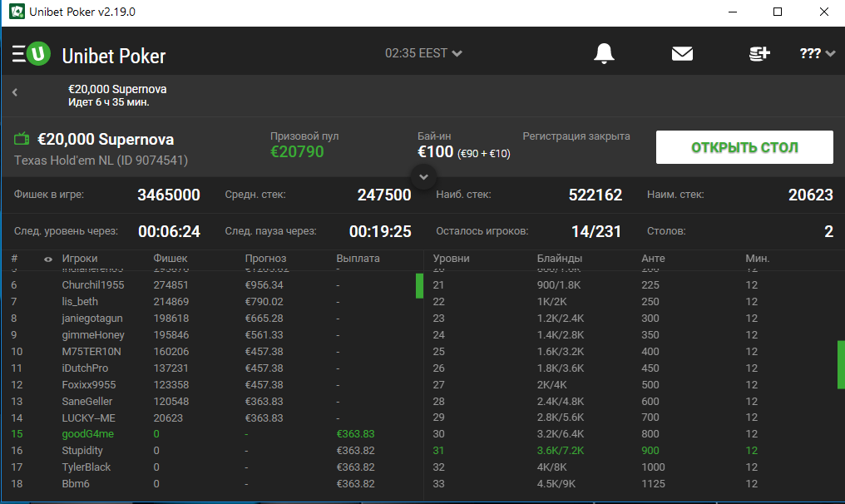Click the players list green scrollbar thumb

click(x=419, y=286)
